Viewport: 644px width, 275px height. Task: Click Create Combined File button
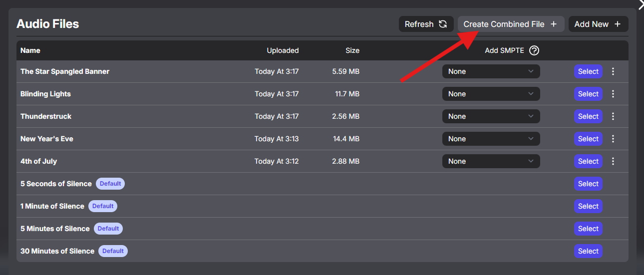pos(511,24)
